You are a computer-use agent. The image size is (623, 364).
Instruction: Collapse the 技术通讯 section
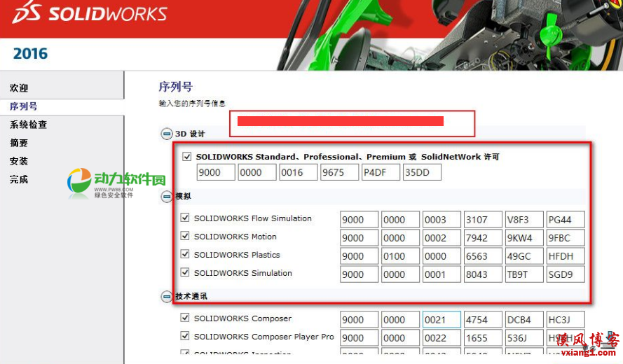[x=167, y=296]
